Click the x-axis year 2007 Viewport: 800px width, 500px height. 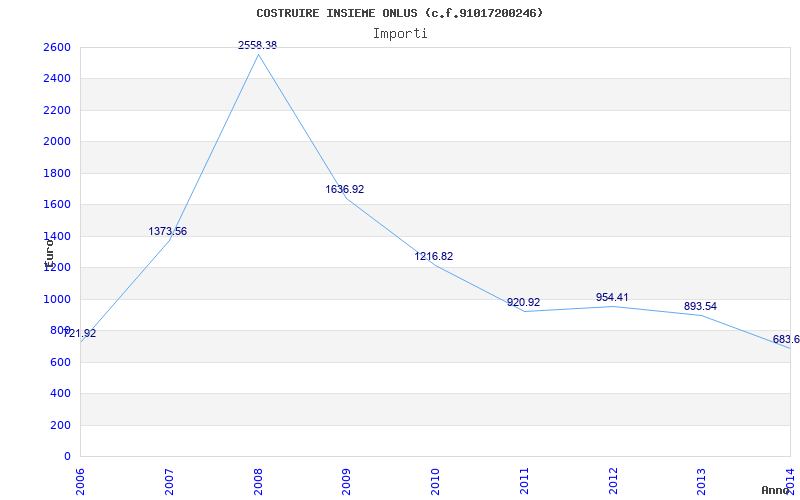tap(169, 482)
